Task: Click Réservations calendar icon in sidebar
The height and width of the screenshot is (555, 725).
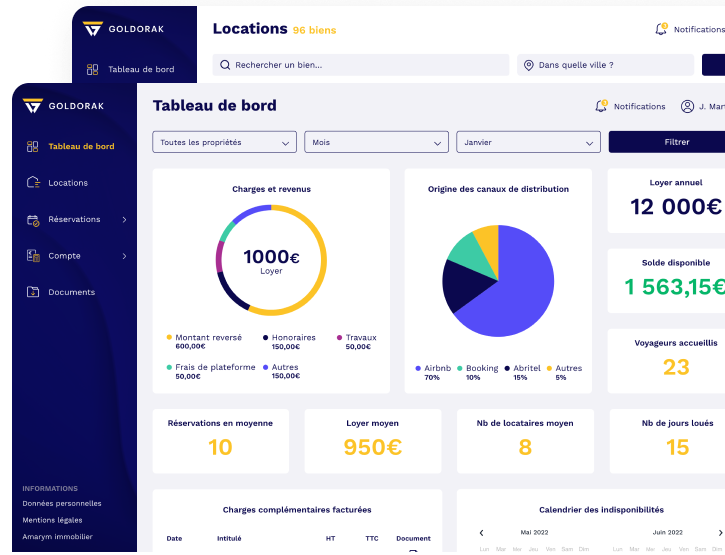Action: coord(33,220)
